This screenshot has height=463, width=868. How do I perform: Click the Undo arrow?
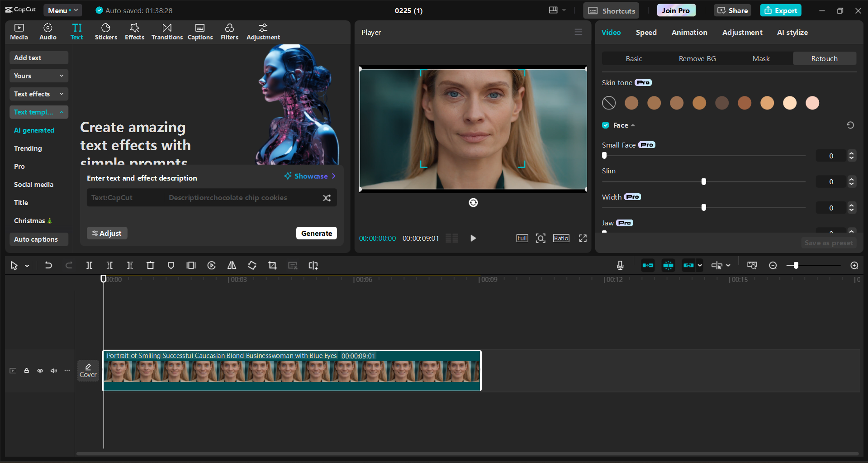point(48,266)
